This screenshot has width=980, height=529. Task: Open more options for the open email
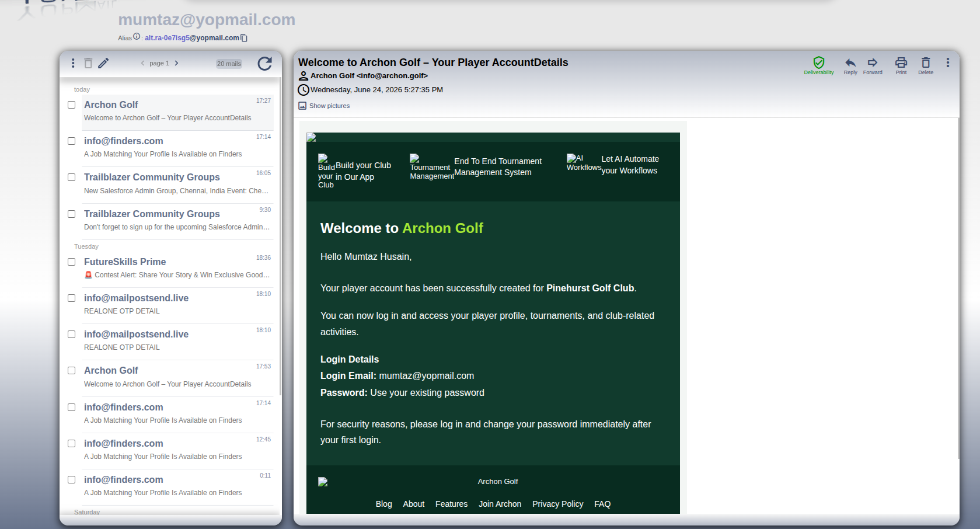(x=948, y=62)
